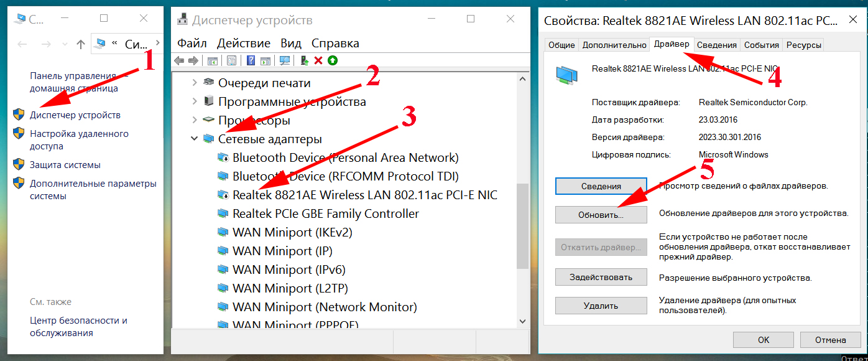Click the Сетевые адаптеры category icon
Viewport: 868px width, 361px height.
[x=209, y=139]
